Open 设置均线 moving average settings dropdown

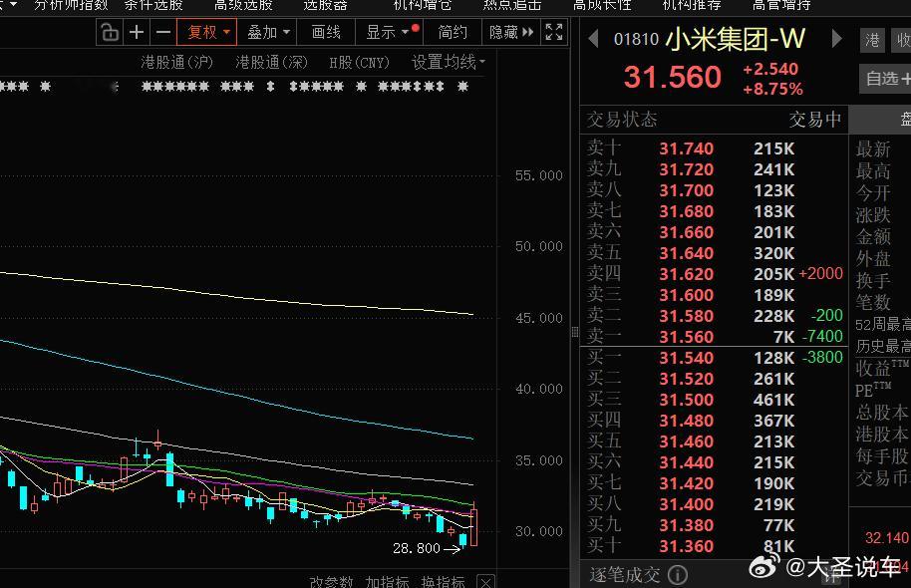448,62
